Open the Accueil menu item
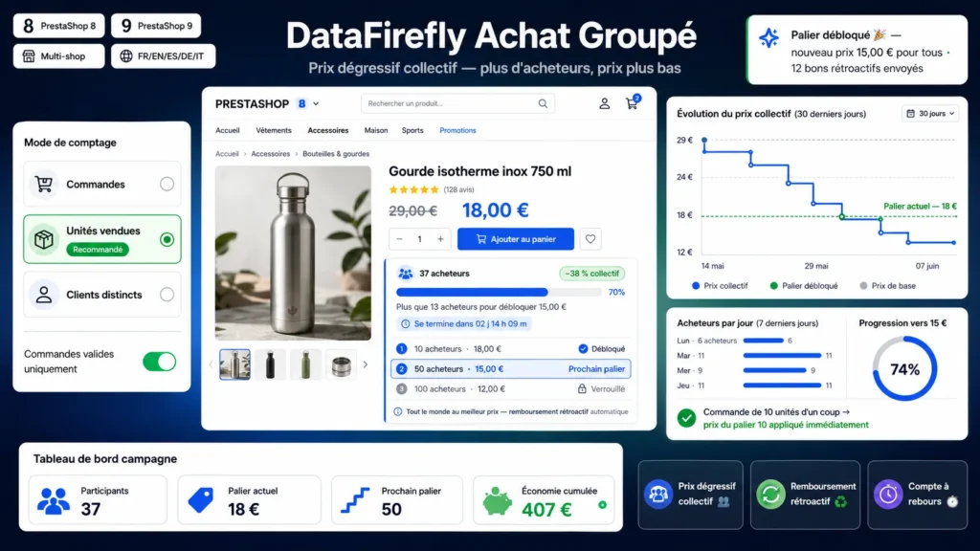This screenshot has height=551, width=980. coord(228,130)
